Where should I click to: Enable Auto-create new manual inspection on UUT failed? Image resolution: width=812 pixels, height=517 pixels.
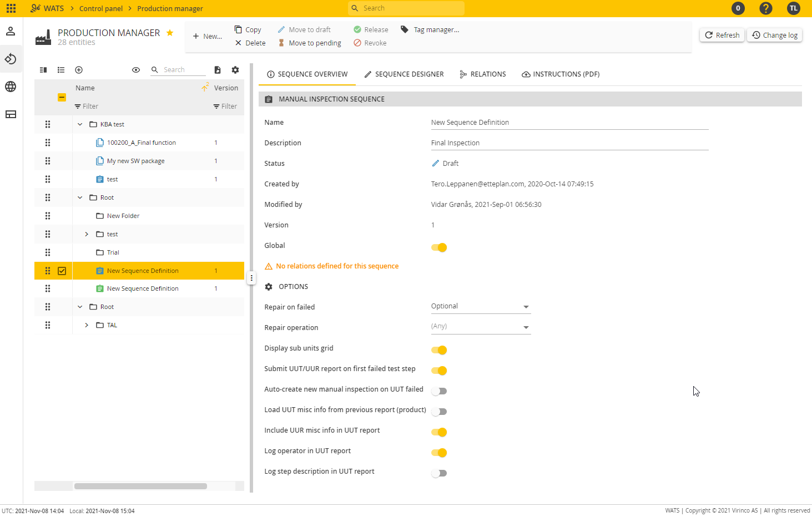pyautogui.click(x=439, y=391)
